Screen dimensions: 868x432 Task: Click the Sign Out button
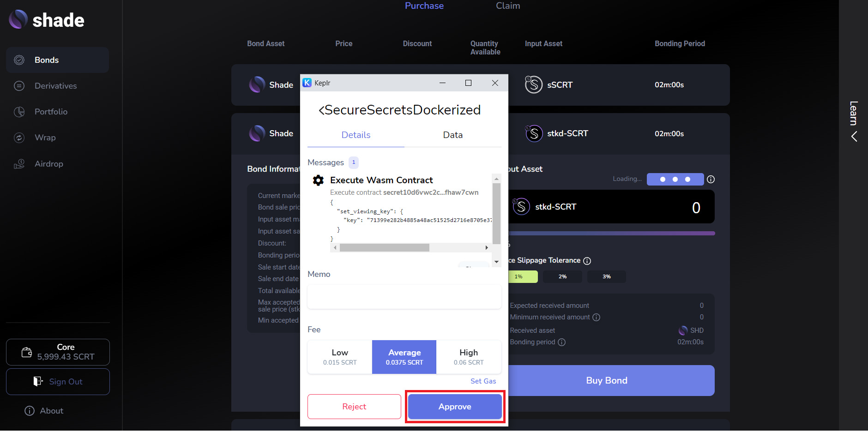[58, 382]
